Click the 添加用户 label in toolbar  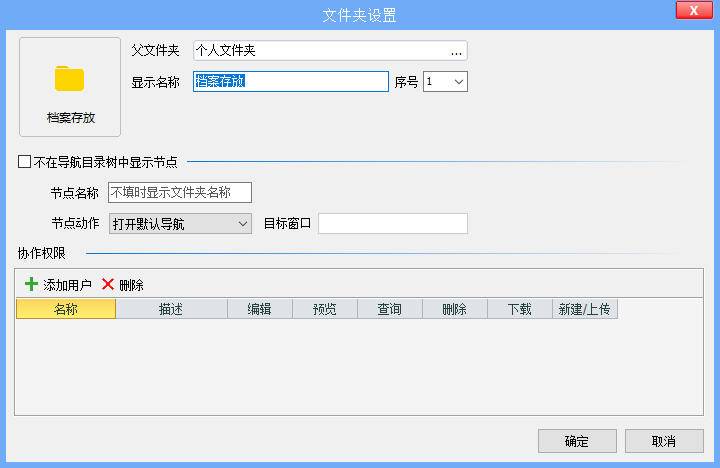click(x=68, y=285)
